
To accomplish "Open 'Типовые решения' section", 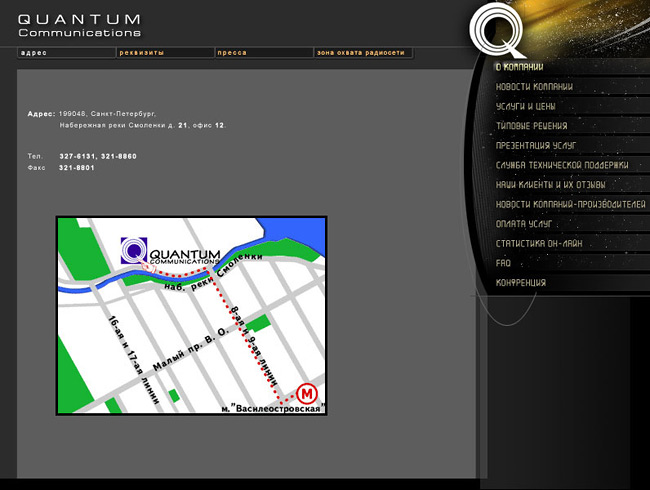I will click(x=531, y=126).
